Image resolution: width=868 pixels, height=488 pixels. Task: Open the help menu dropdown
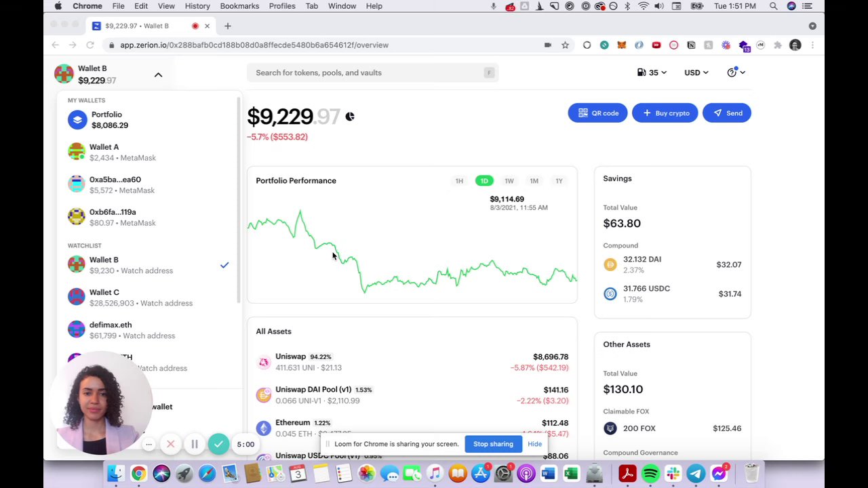point(736,73)
